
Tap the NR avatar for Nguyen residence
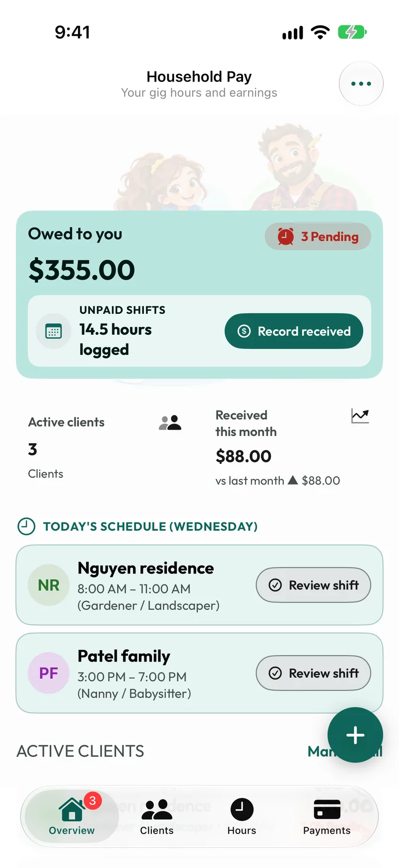(49, 585)
